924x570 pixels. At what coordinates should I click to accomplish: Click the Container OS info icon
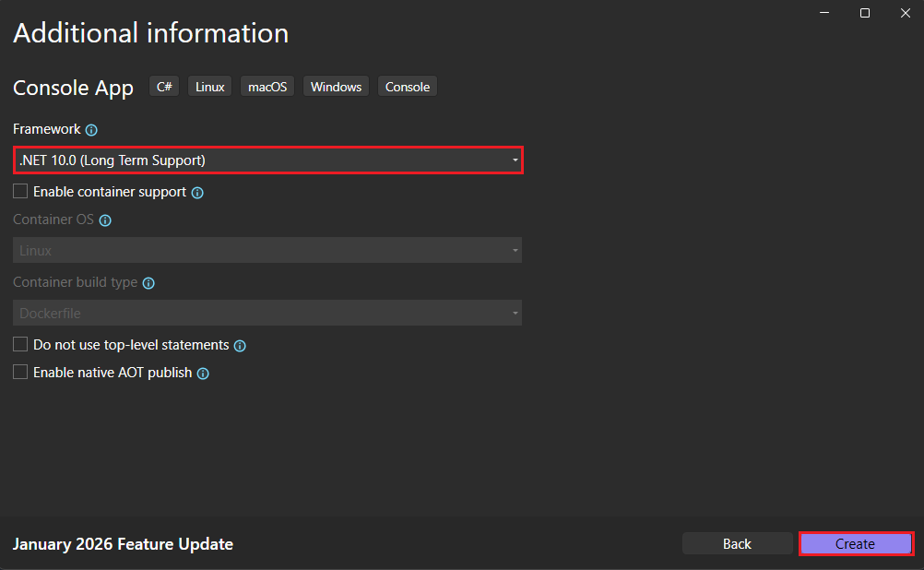[105, 220]
